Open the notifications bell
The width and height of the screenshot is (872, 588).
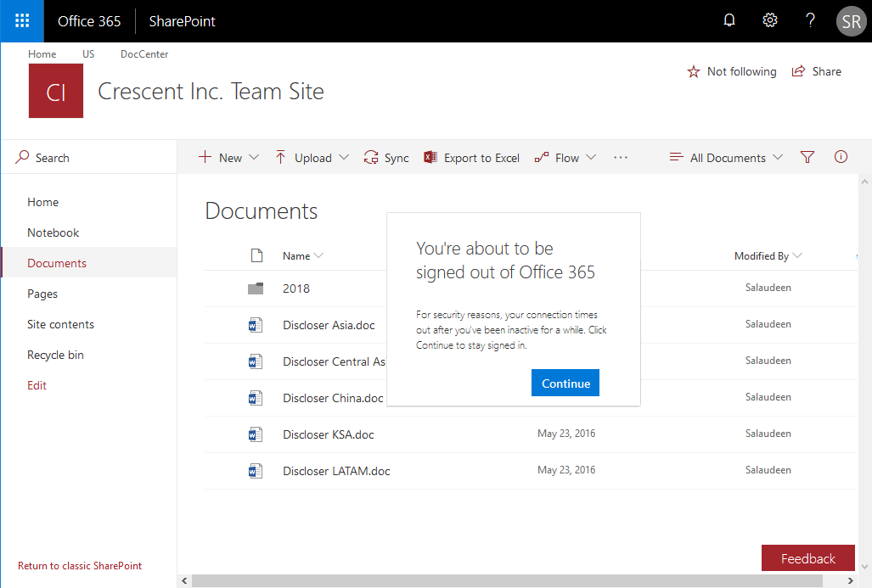click(729, 21)
